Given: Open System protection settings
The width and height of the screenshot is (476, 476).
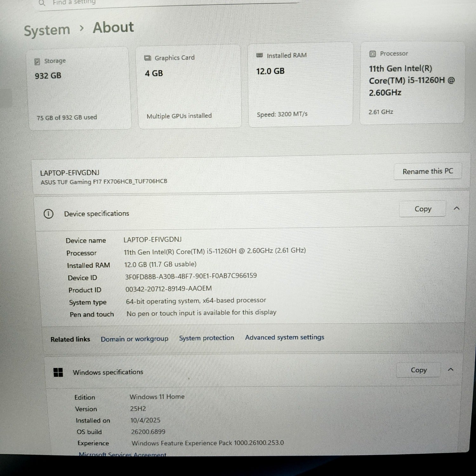Looking at the screenshot, I should click(x=207, y=338).
